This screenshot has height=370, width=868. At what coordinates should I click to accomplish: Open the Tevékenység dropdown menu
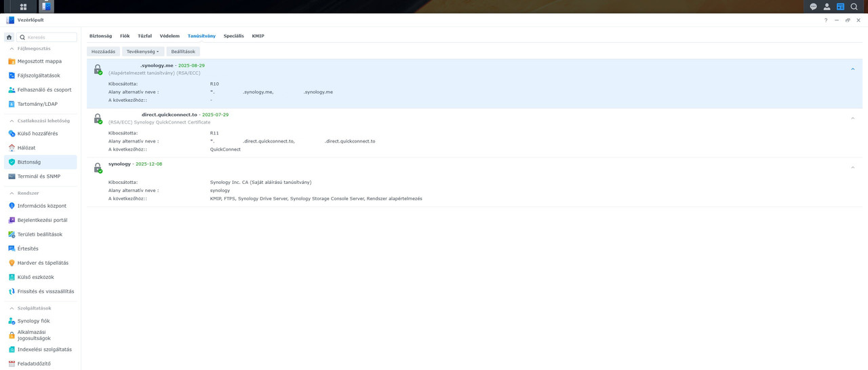143,52
